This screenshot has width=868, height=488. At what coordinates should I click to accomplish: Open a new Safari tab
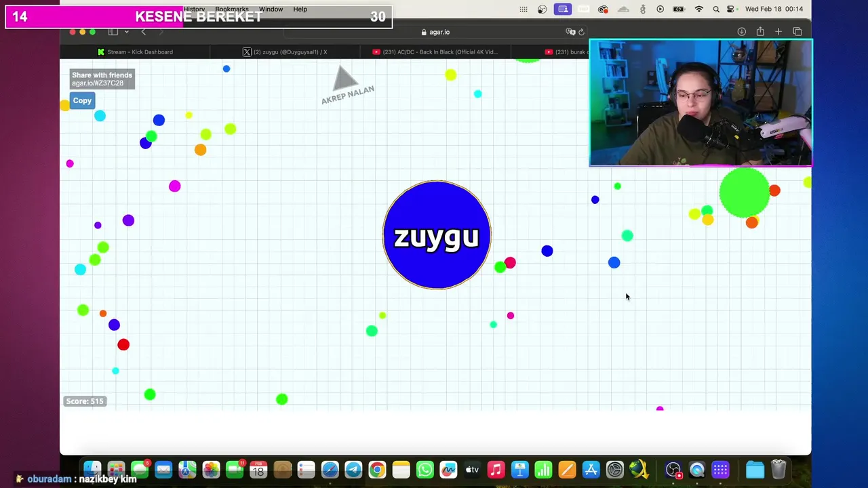[x=778, y=32]
